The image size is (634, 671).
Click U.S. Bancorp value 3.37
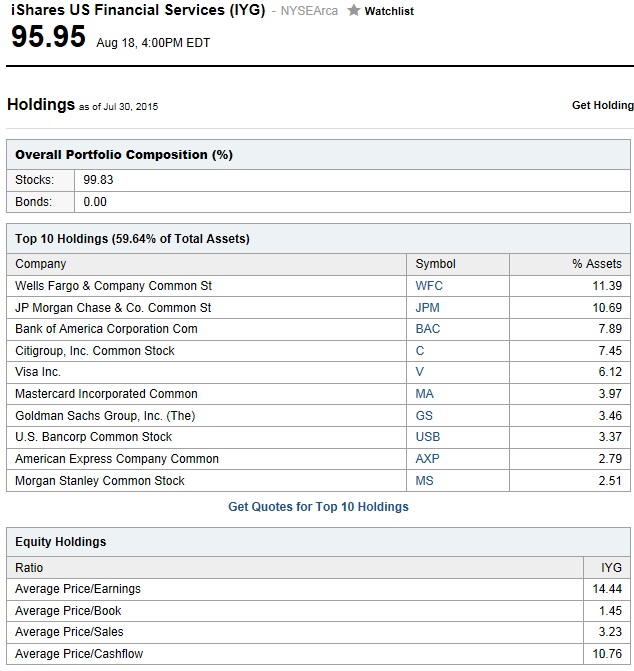coord(610,437)
